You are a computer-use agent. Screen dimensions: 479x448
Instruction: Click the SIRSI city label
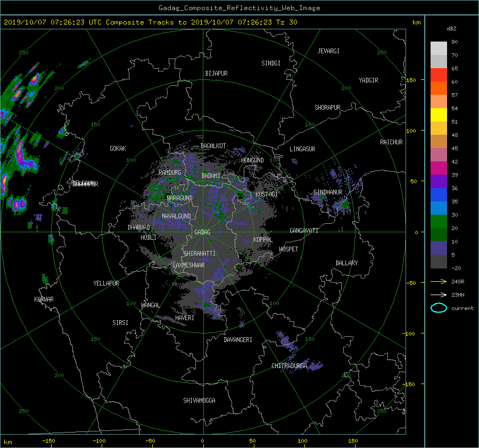point(120,323)
